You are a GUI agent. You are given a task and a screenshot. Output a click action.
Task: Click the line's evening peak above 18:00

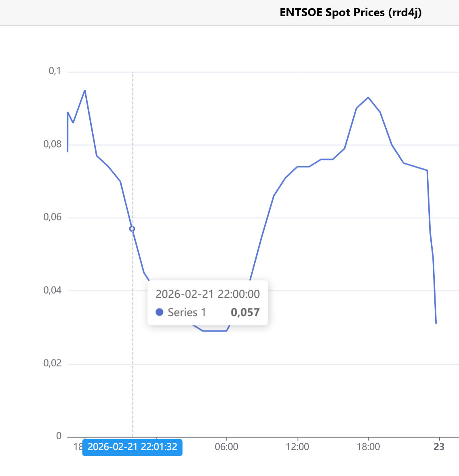(368, 97)
